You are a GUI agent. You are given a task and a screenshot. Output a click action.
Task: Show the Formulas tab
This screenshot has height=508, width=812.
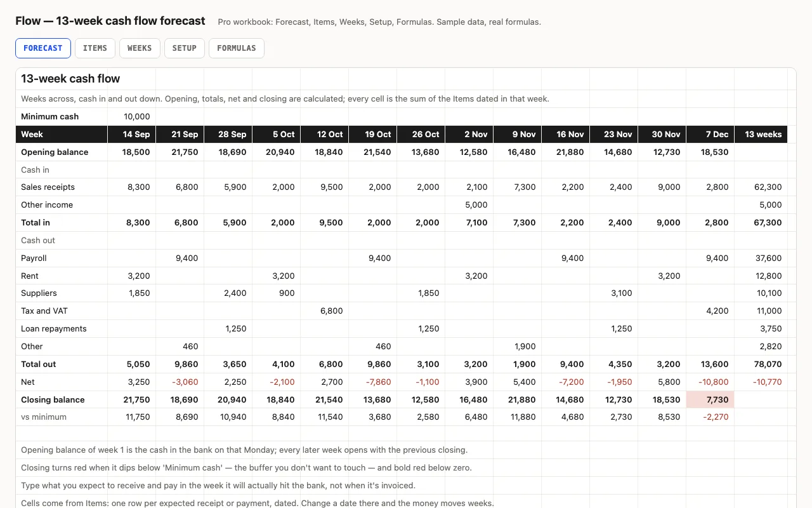click(x=237, y=48)
